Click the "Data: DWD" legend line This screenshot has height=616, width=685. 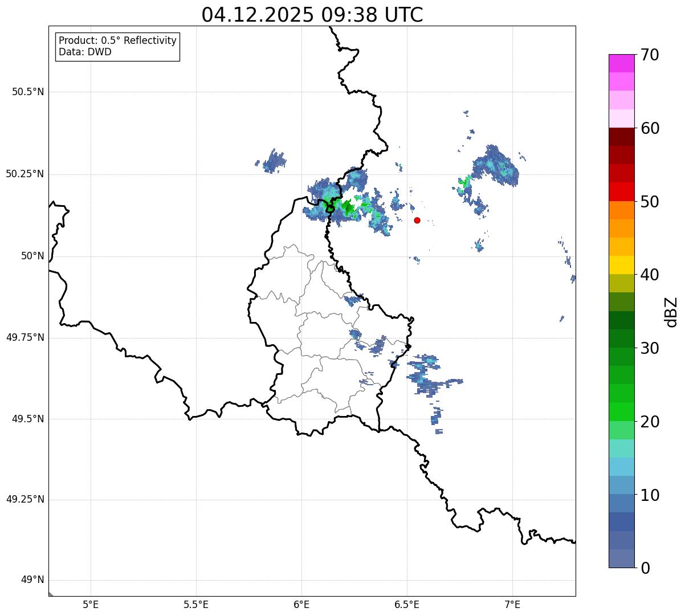tap(85, 52)
